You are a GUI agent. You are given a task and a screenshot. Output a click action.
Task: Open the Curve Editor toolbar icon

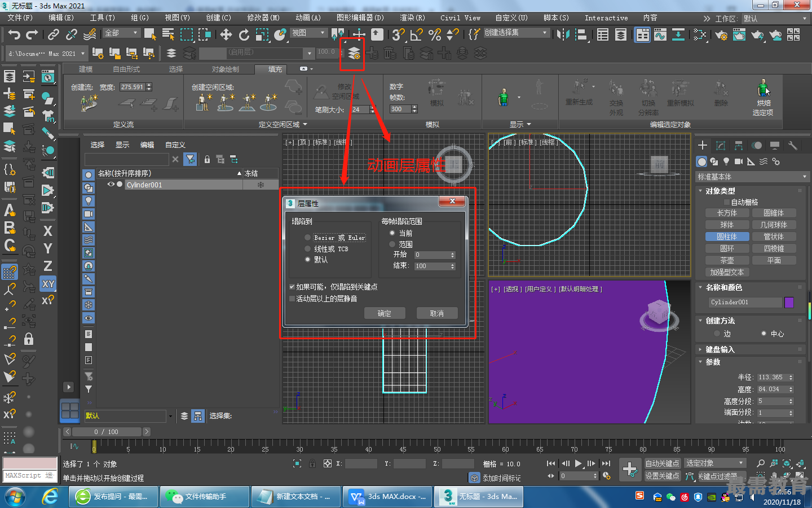pos(660,35)
